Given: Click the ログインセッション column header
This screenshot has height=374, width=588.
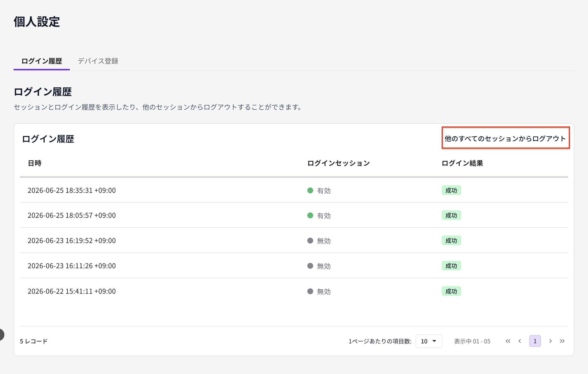Looking at the screenshot, I should [x=338, y=163].
